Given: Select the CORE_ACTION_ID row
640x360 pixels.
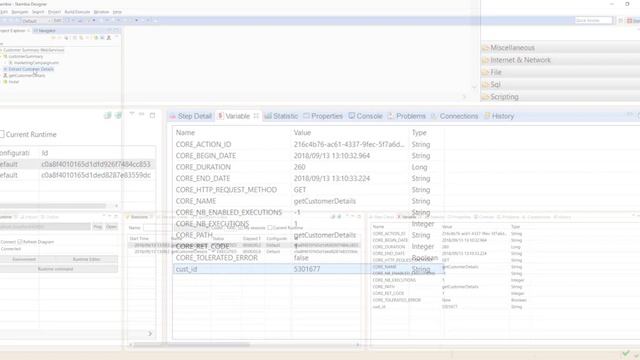Looking at the screenshot, I should (308, 144).
